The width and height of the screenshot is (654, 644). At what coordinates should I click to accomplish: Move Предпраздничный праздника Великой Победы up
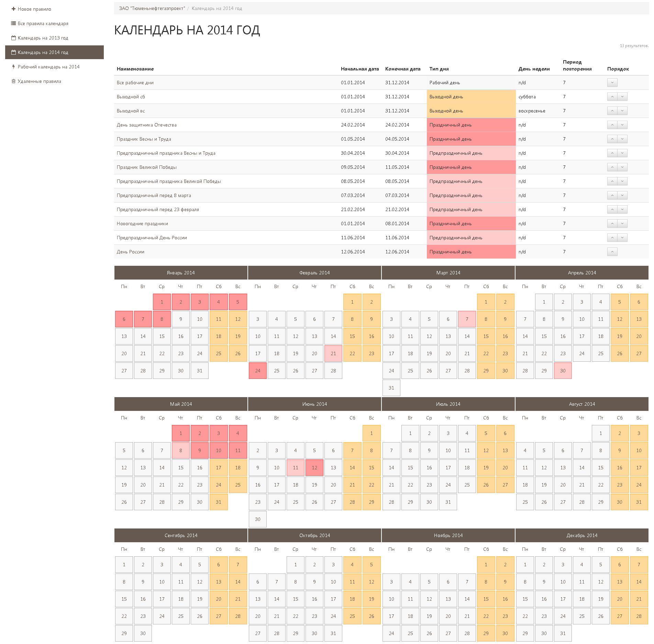[x=612, y=181]
